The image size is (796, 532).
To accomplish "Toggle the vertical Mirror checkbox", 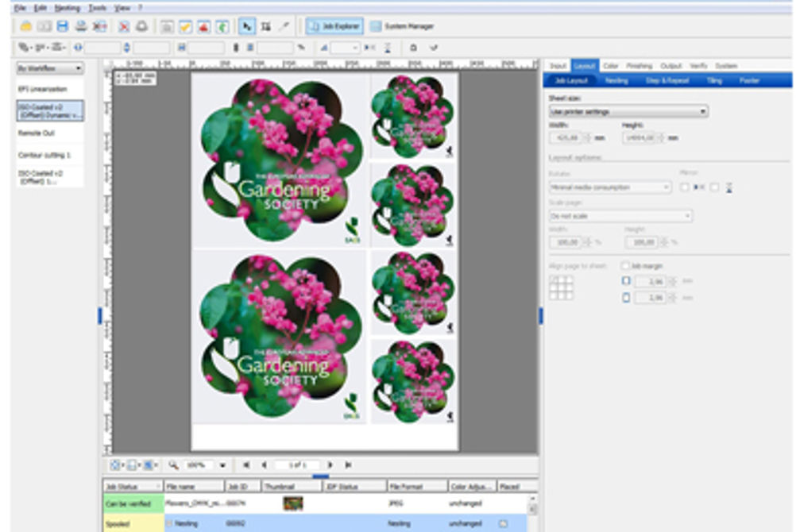I will pos(714,187).
